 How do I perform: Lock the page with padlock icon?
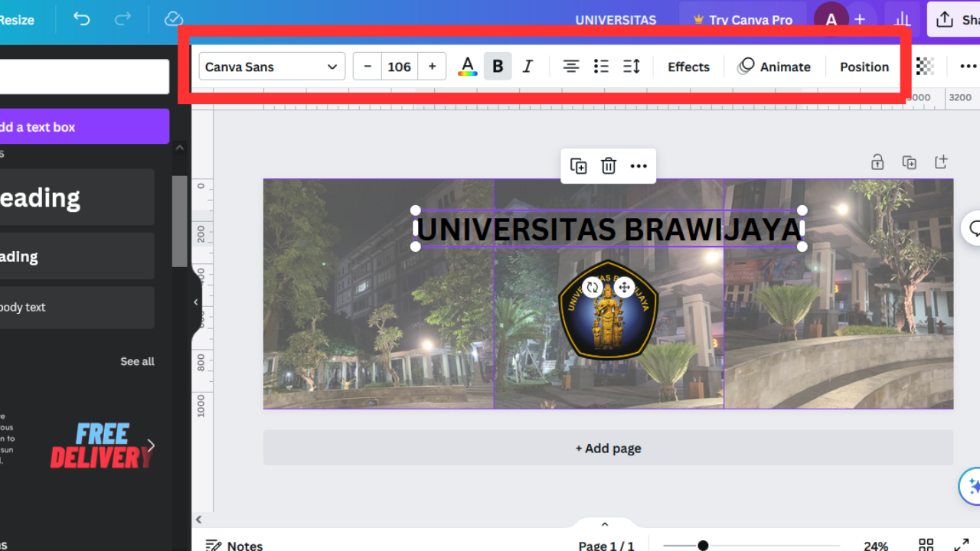(x=877, y=162)
